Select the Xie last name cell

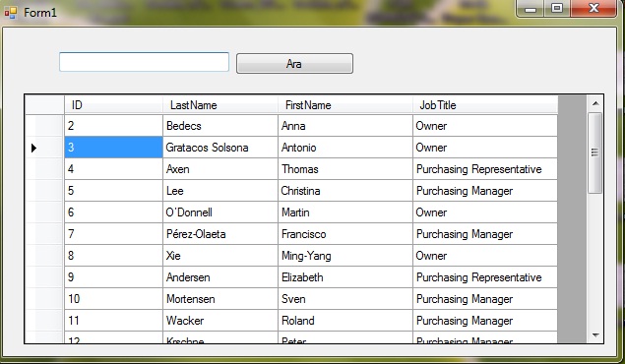coord(220,255)
